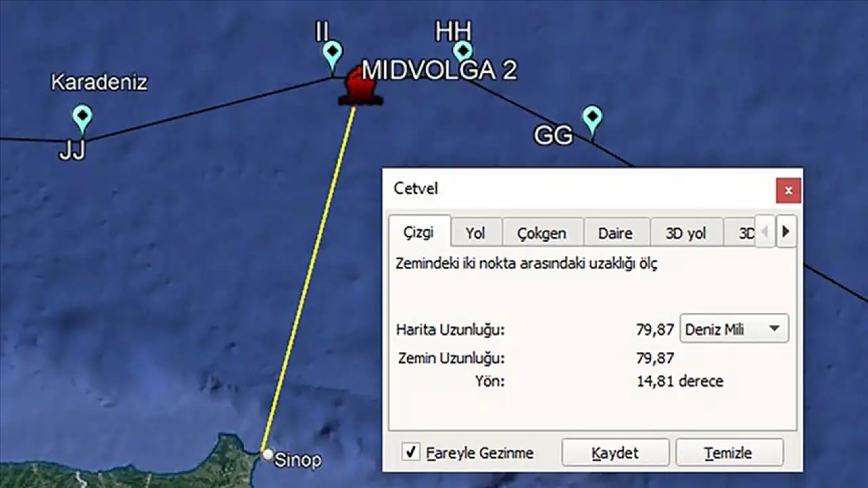The width and height of the screenshot is (868, 488).
Task: Switch to the Yol tab
Action: [475, 233]
